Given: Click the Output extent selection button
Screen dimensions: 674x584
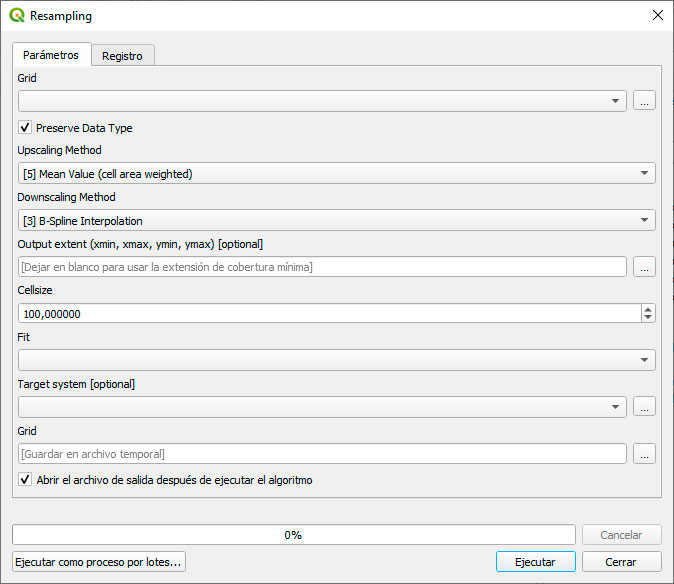Looking at the screenshot, I should 644,267.
